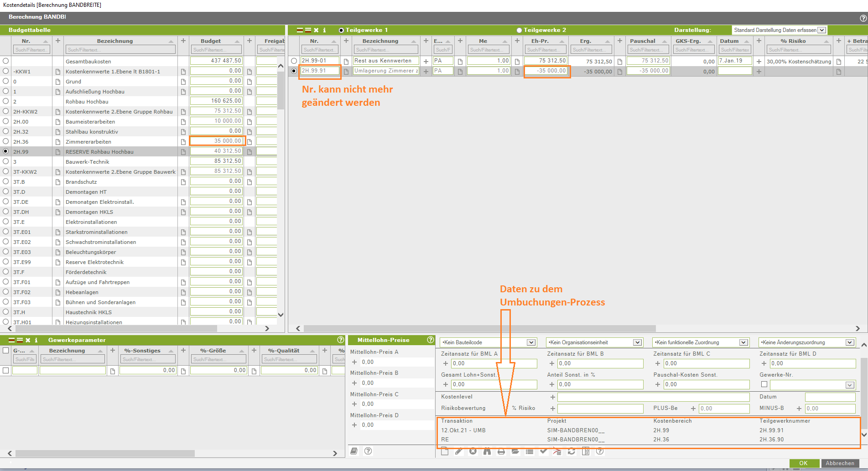The width and height of the screenshot is (868, 471).
Task: Sort by the Pauschal column header
Action: click(643, 41)
